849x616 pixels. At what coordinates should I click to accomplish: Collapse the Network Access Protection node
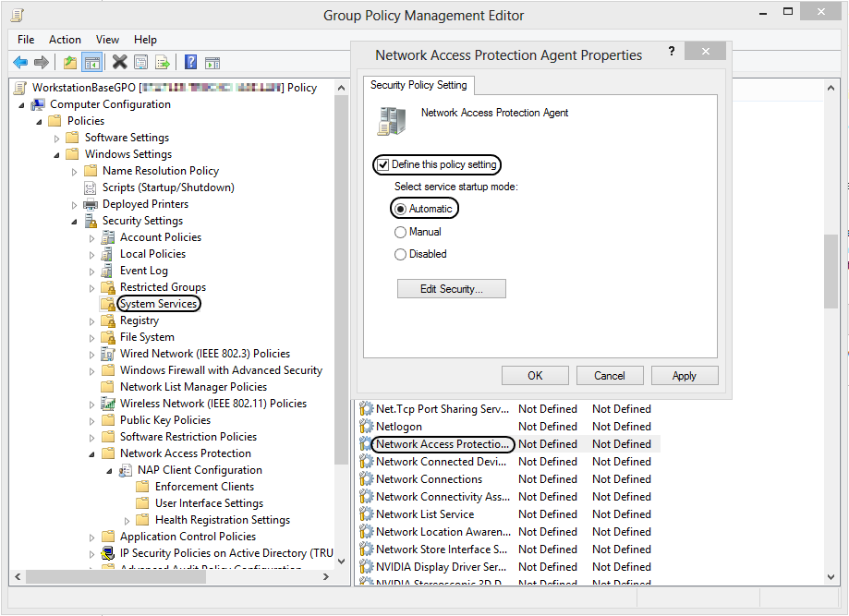pyautogui.click(x=91, y=453)
